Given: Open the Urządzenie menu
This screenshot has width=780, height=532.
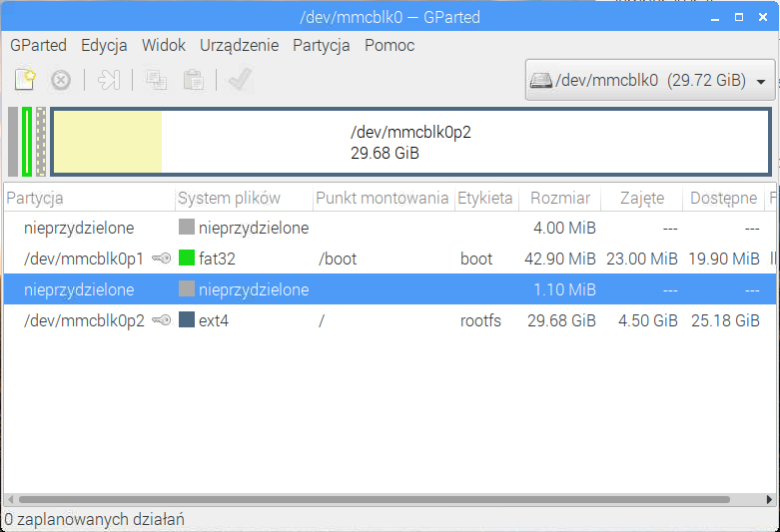Looking at the screenshot, I should click(239, 45).
